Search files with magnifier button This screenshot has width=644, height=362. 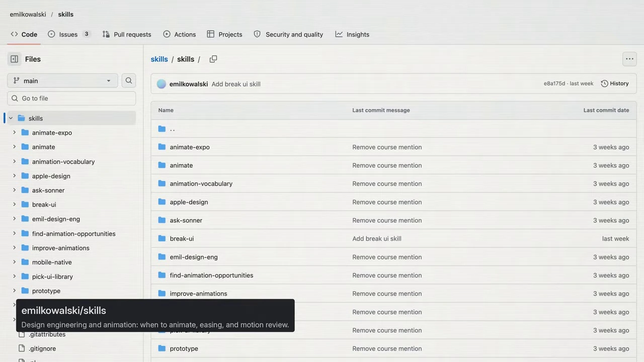[129, 80]
